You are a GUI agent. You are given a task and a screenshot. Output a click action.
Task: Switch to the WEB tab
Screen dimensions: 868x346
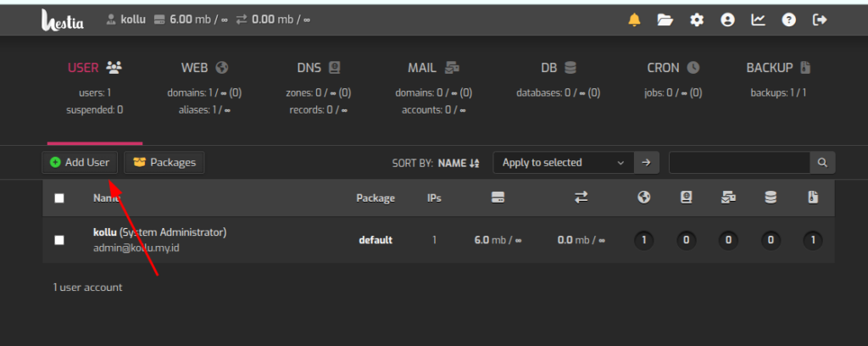tap(204, 68)
